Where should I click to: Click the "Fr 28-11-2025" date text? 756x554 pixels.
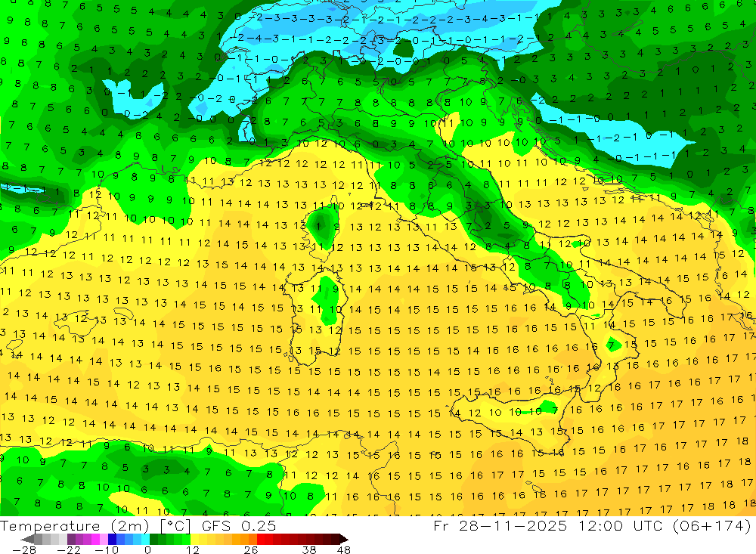click(500, 525)
